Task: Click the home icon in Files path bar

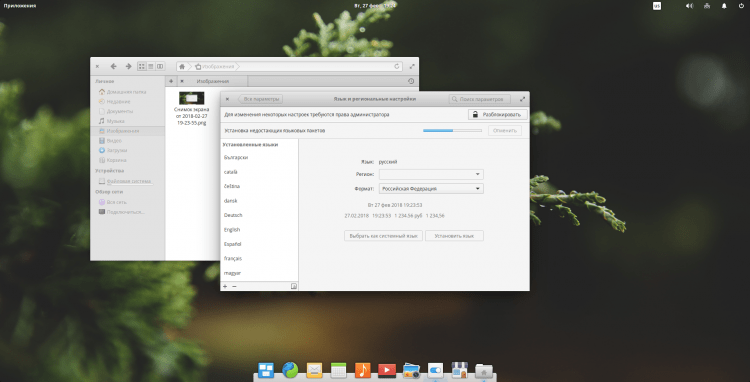Action: click(x=182, y=67)
